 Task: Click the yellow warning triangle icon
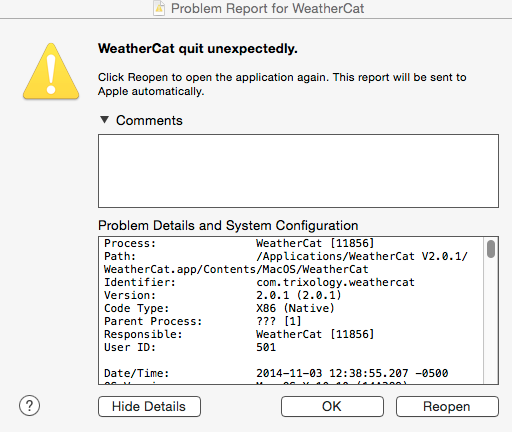click(x=51, y=71)
